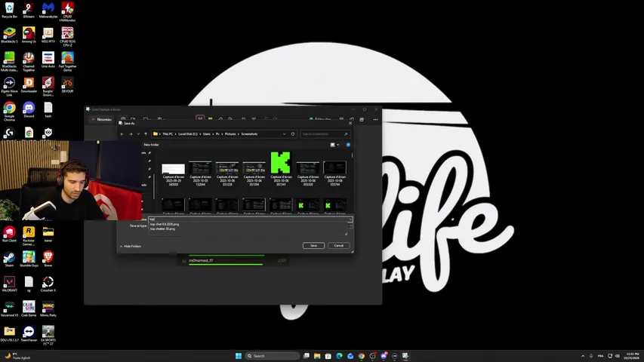Close the Save As dialog
Image resolution: width=644 pixels, height=362 pixels.
pyautogui.click(x=350, y=123)
